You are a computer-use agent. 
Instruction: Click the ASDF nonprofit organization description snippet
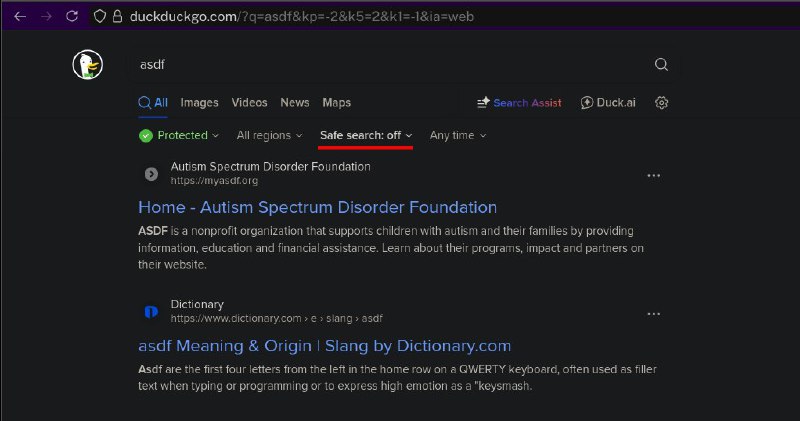(x=391, y=247)
